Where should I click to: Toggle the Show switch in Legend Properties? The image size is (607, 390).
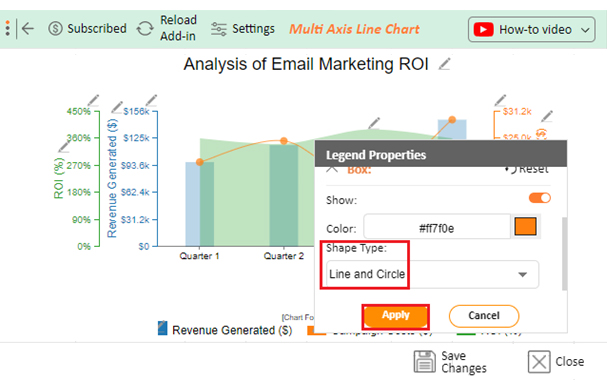click(540, 198)
